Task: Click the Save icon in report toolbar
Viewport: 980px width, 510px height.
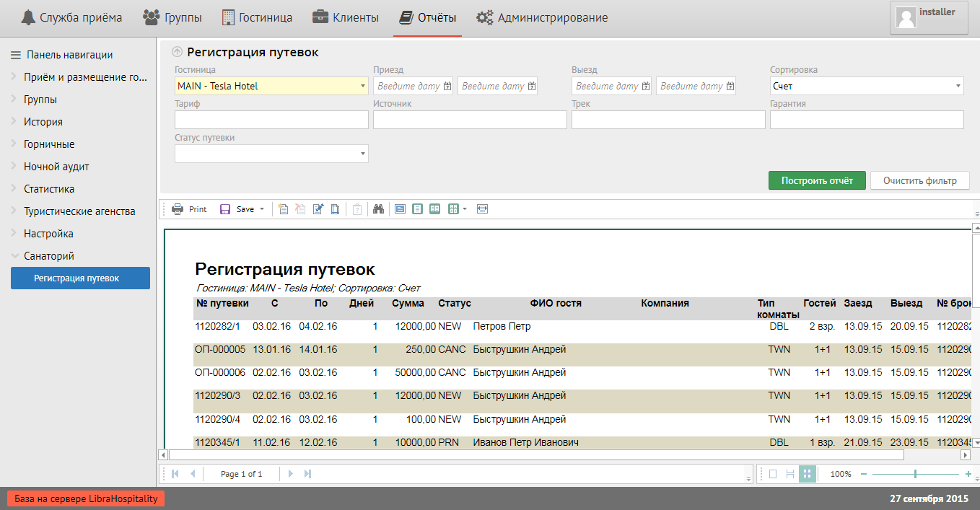Action: pos(225,209)
